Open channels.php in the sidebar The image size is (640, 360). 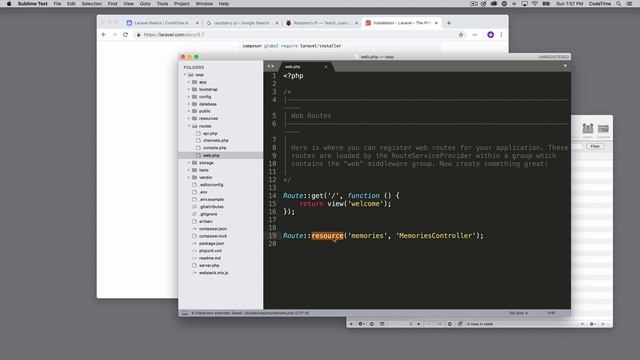[216, 140]
